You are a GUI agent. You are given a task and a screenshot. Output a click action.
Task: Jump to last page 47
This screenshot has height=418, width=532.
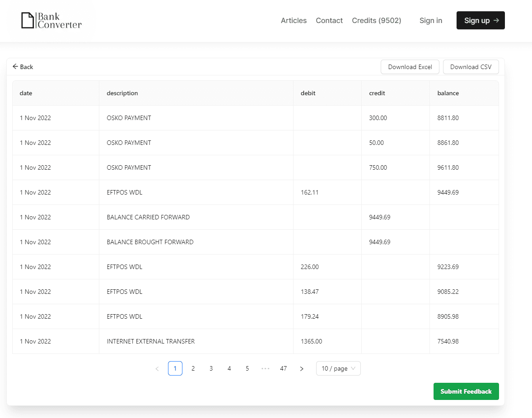click(284, 369)
